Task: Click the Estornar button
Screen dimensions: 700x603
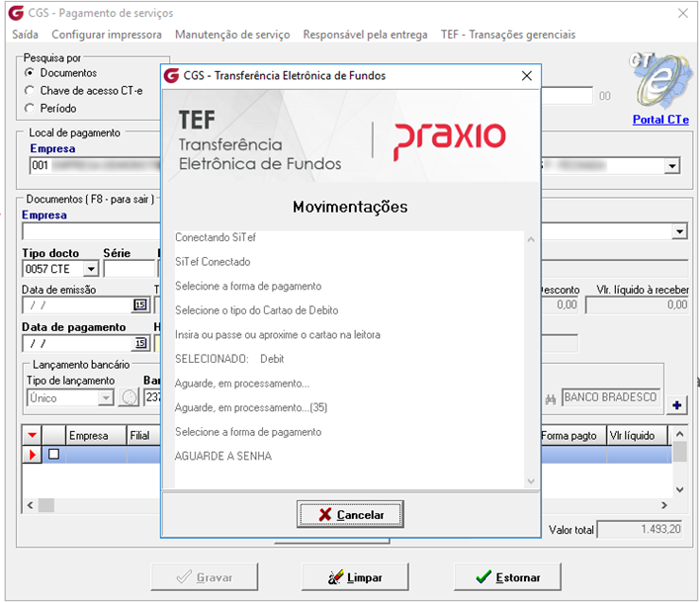Action: [x=507, y=577]
